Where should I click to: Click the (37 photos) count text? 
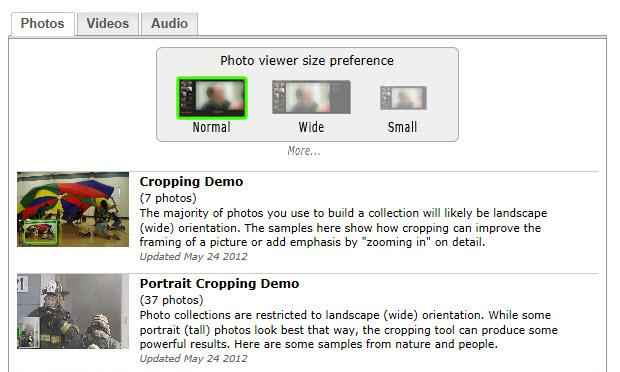pos(172,300)
